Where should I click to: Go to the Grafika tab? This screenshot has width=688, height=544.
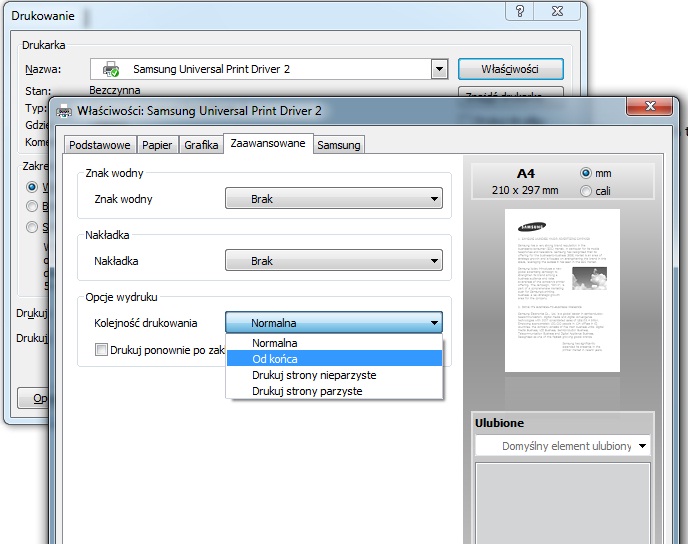(201, 145)
